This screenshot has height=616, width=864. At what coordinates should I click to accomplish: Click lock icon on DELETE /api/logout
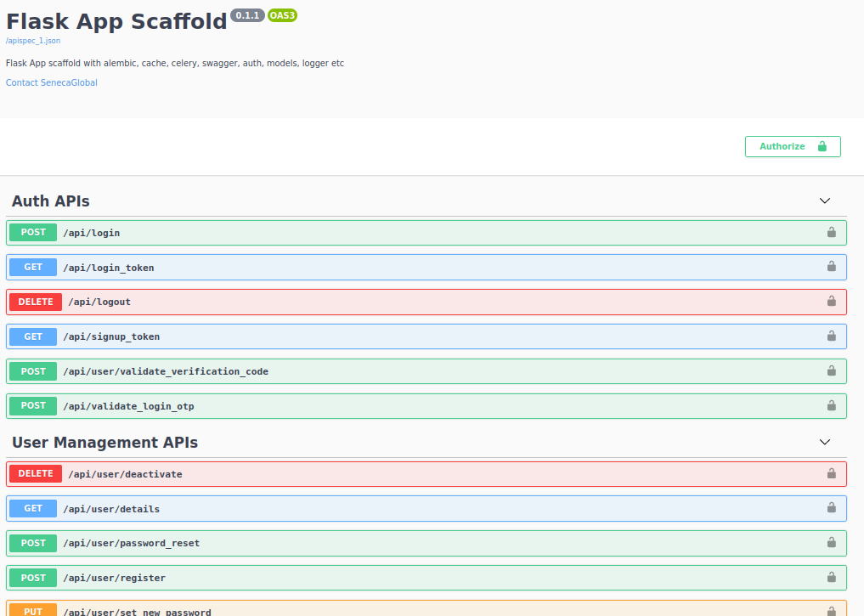coord(831,302)
